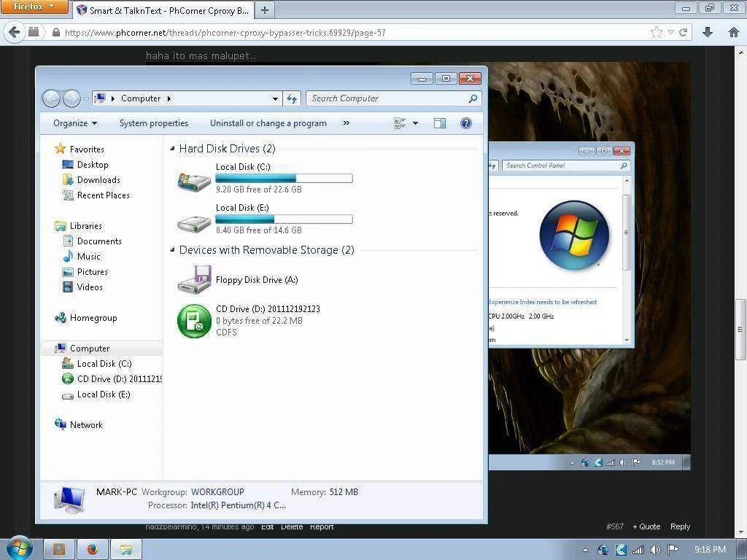Click the change view icon

pos(400,123)
